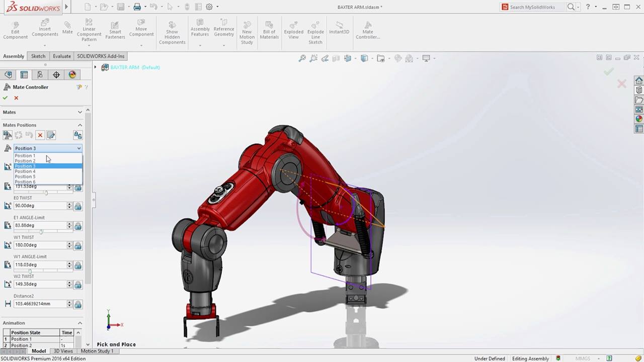Collapse the Mates Positions section
The height and width of the screenshot is (362, 644).
(79, 125)
